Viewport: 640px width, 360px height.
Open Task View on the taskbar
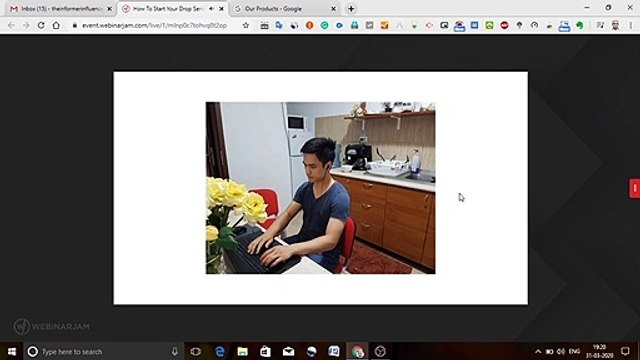click(196, 351)
